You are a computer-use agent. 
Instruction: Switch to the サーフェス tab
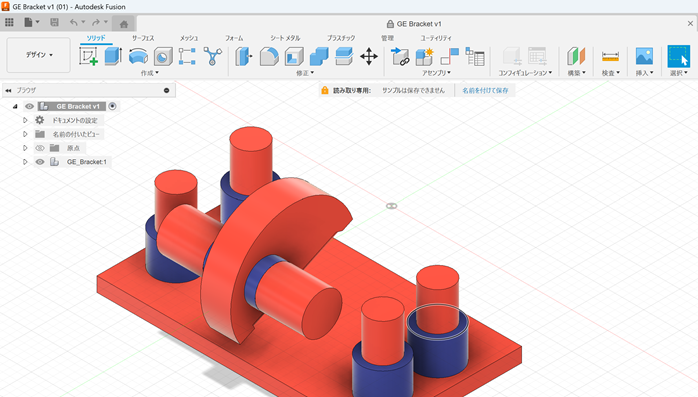(x=143, y=38)
